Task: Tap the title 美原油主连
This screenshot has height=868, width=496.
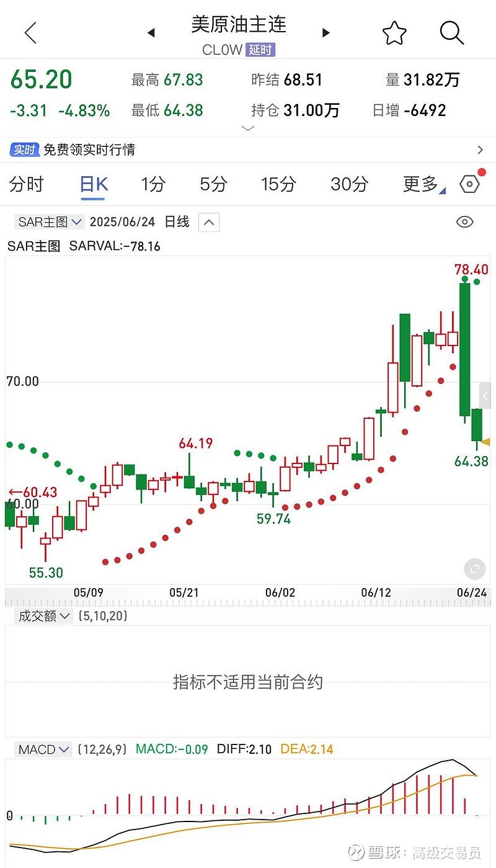Action: pos(239,24)
